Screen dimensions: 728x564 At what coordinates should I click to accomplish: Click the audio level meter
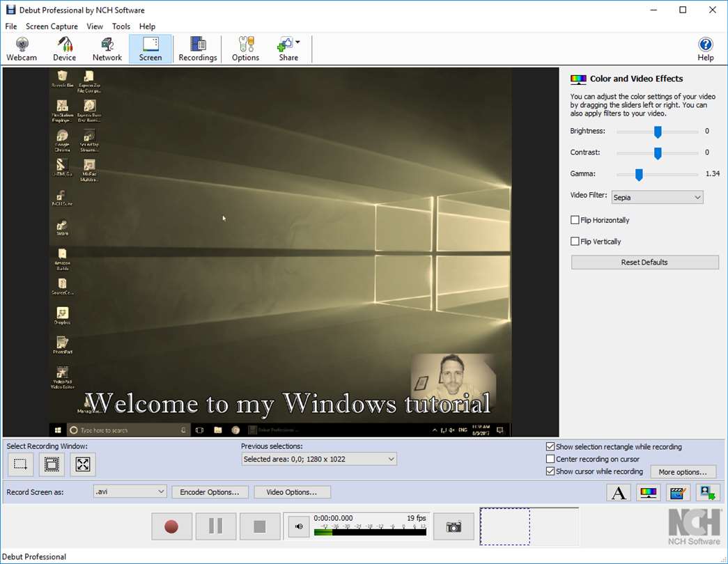pos(370,531)
